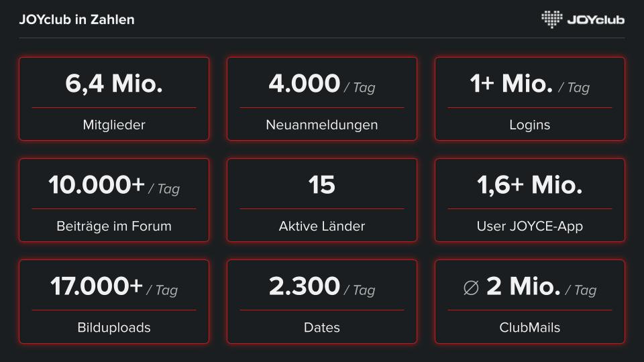Click the 'ClubMails' label text
644x362 pixels.
point(530,328)
